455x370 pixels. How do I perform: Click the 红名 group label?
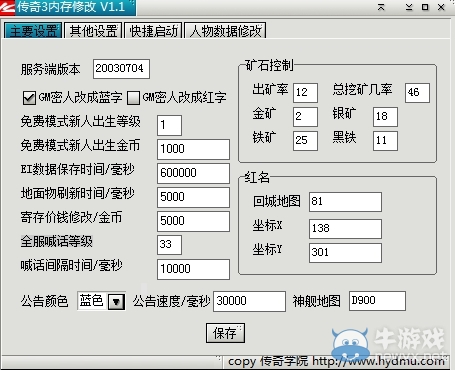click(x=257, y=177)
